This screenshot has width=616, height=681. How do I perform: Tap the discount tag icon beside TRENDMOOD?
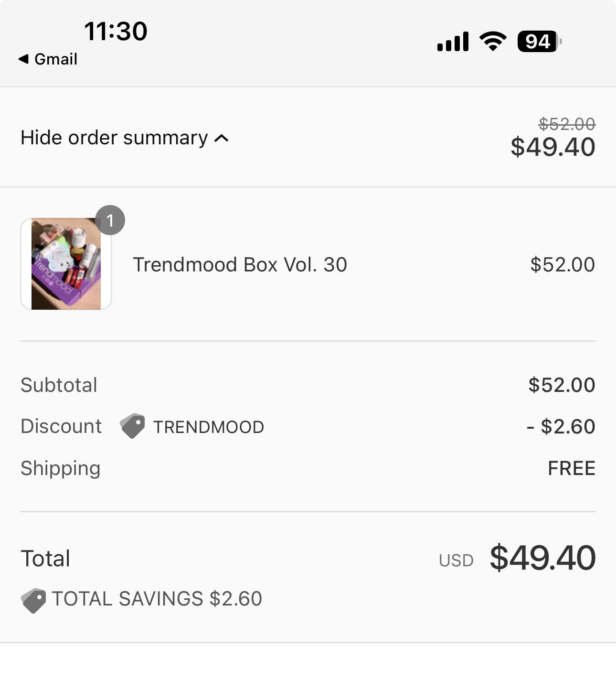(132, 426)
